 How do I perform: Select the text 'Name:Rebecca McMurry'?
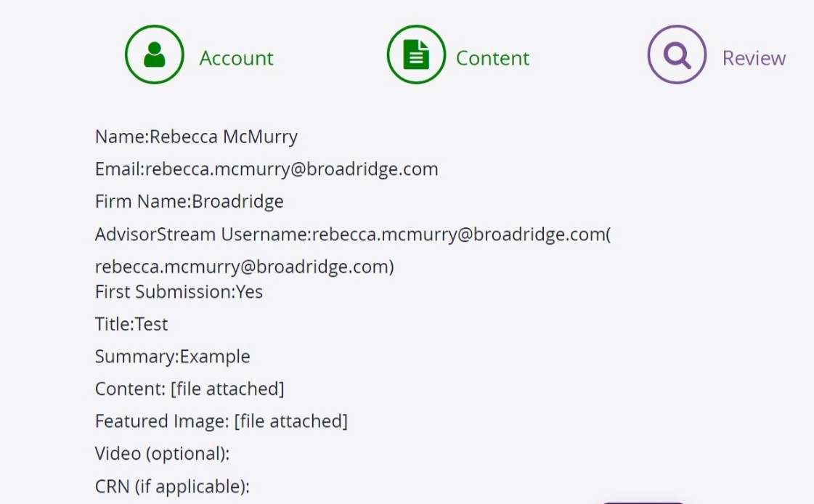(196, 137)
